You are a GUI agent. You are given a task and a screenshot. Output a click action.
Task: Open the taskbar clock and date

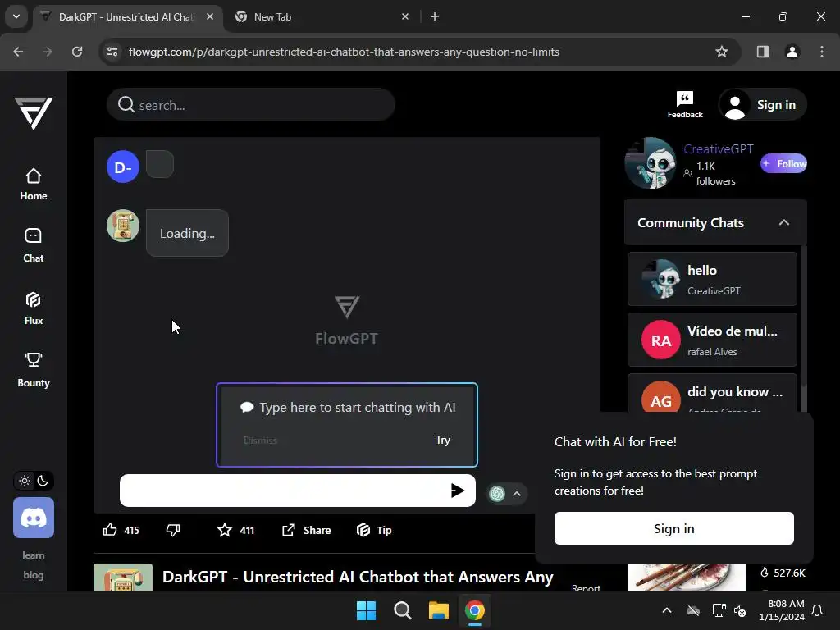coord(782,610)
